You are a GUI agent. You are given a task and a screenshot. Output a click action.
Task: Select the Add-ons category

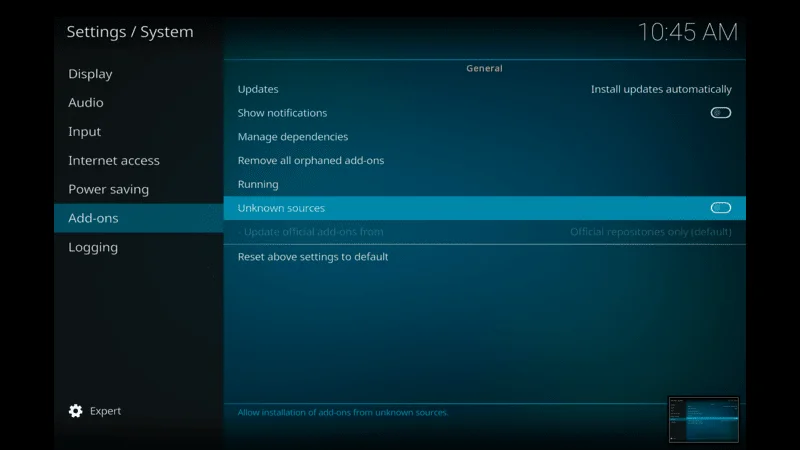coord(138,218)
